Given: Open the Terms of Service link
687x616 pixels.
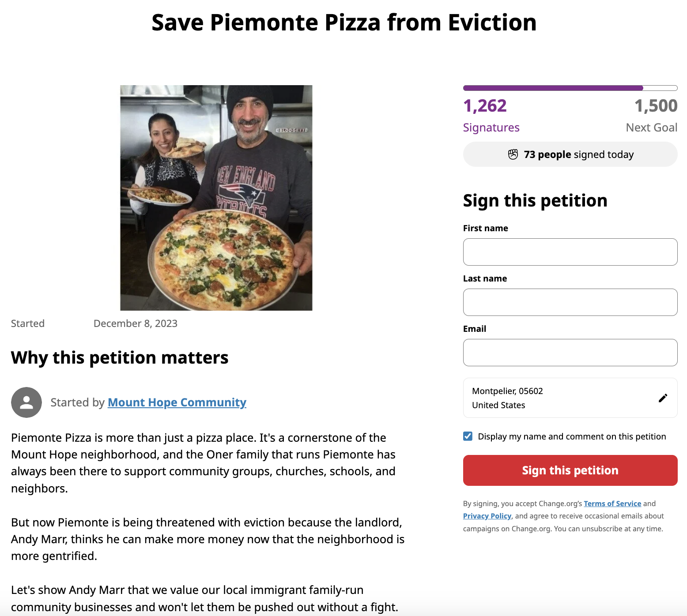Looking at the screenshot, I should click(612, 503).
